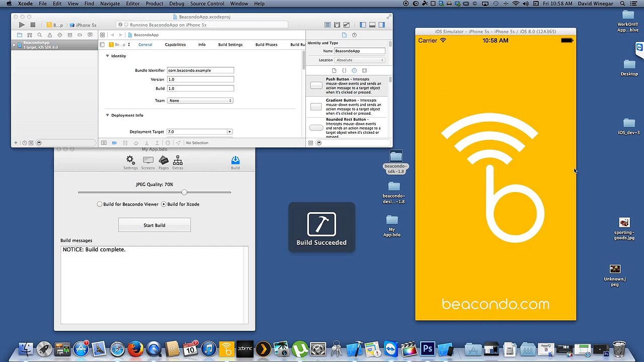
Task: Collapse the Identity section
Action: click(107, 56)
